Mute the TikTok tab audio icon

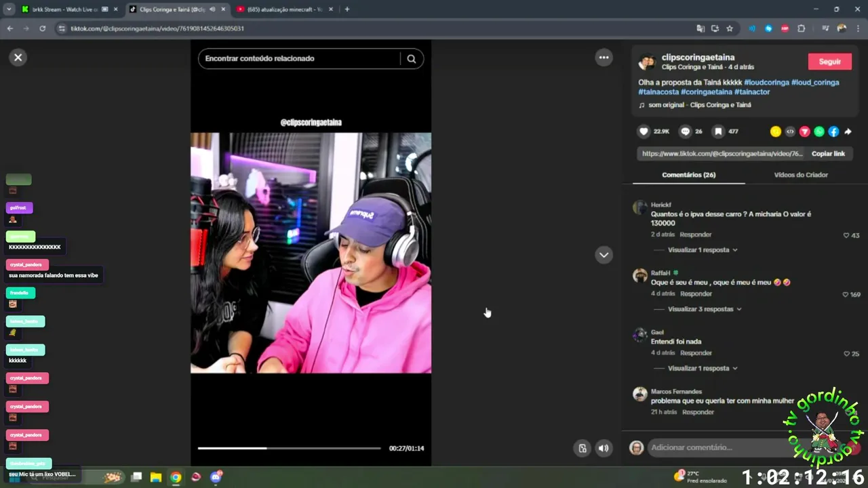coord(213,9)
